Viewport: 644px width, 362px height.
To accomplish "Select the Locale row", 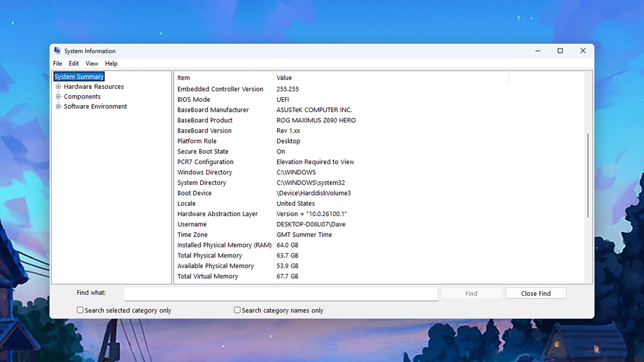I will pyautogui.click(x=341, y=204).
